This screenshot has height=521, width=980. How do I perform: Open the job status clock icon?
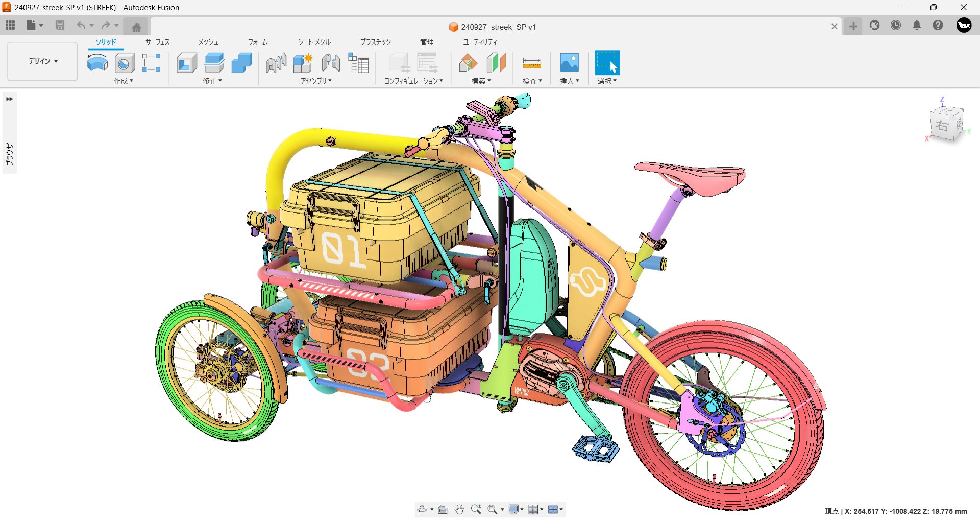896,26
